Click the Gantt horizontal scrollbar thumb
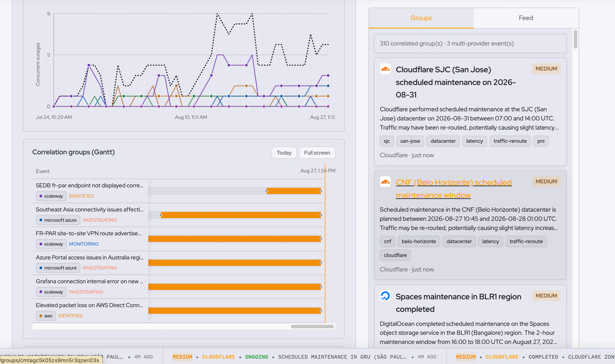This screenshot has width=615, height=364. [312, 327]
